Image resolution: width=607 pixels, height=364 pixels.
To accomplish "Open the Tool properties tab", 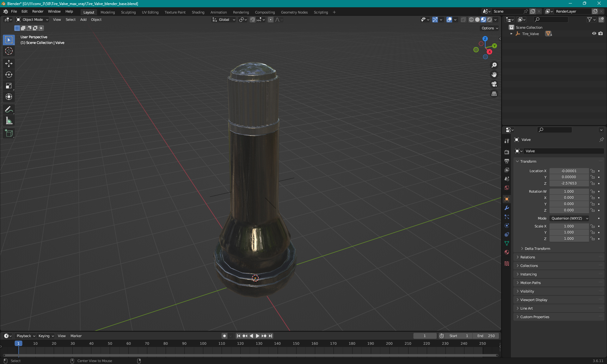I will point(507,141).
